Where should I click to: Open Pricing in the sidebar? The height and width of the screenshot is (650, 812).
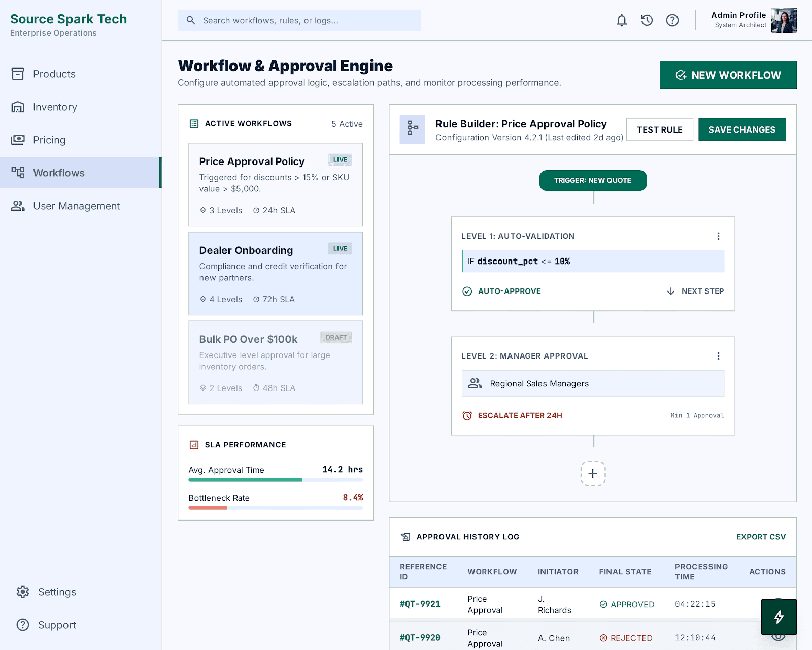click(81, 140)
